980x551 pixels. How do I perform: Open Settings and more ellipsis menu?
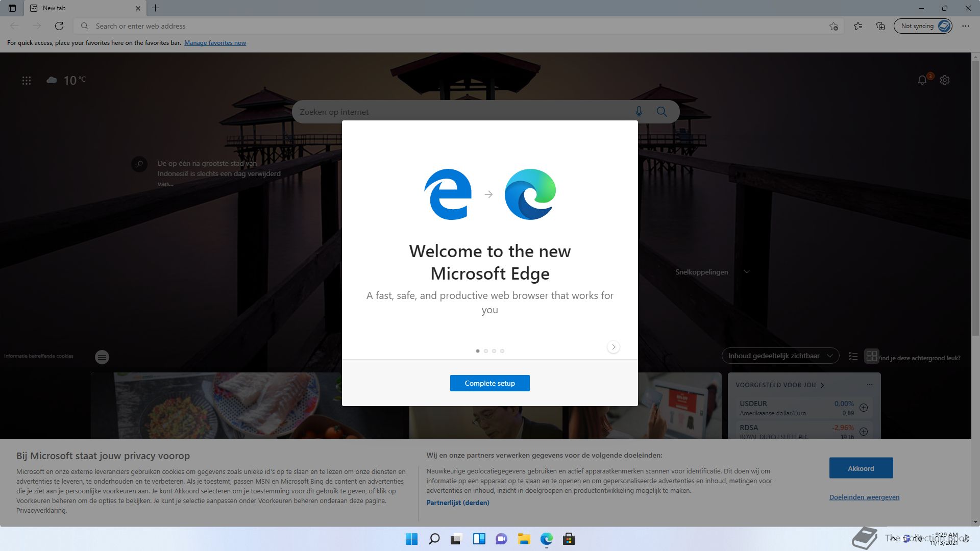coord(966,26)
